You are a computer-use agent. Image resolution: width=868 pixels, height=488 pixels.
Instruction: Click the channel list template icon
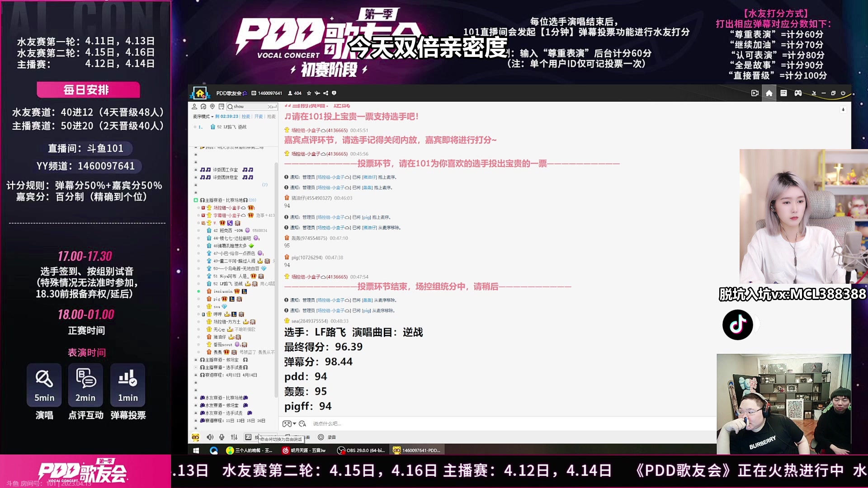(x=783, y=93)
